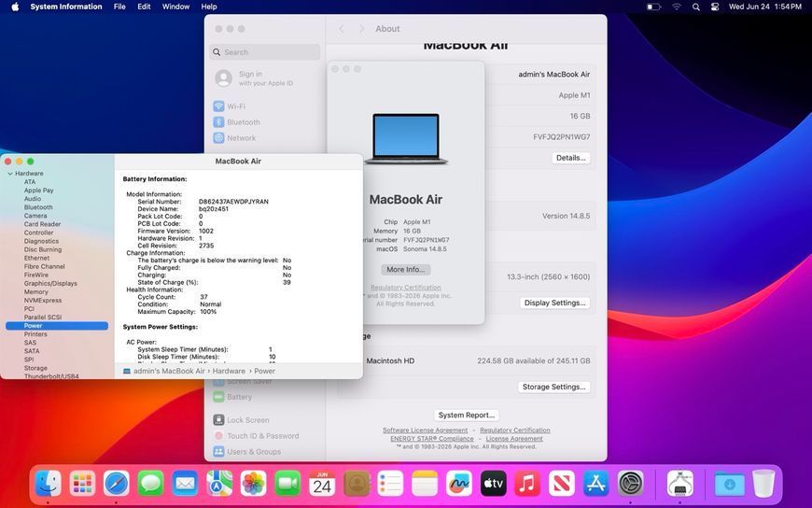Viewport: 812px width, 508px height.
Task: Select Battery in Settings sidebar
Action: 265,397
